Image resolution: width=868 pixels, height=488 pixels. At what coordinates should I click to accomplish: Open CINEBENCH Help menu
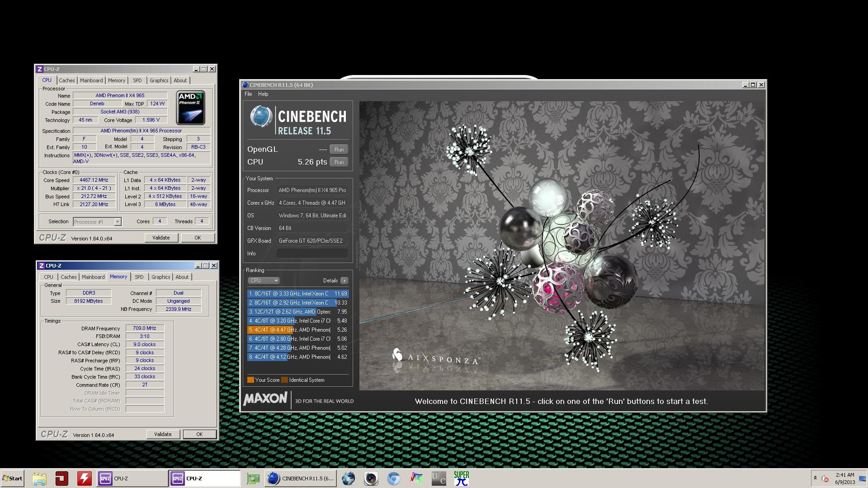263,94
